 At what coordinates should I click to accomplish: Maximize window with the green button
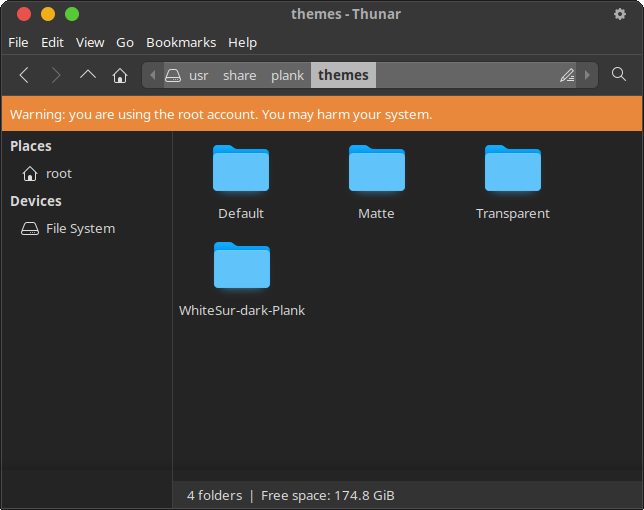(x=72, y=14)
